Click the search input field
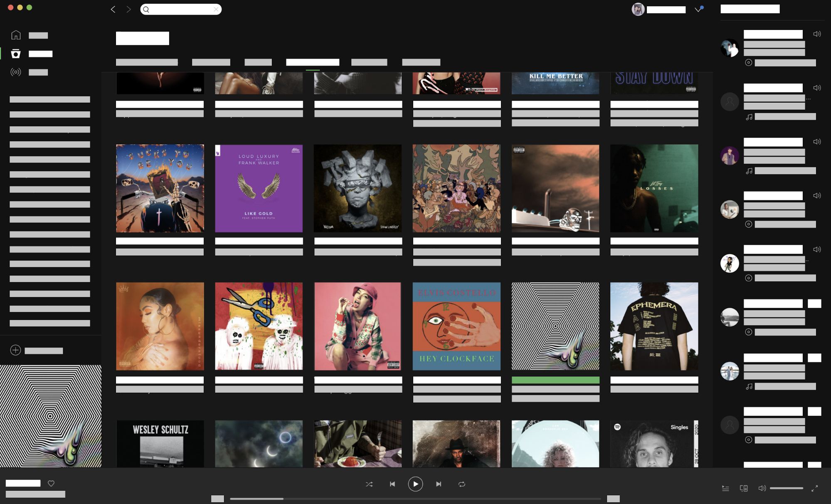Viewport: 831px width, 504px height. [x=181, y=9]
